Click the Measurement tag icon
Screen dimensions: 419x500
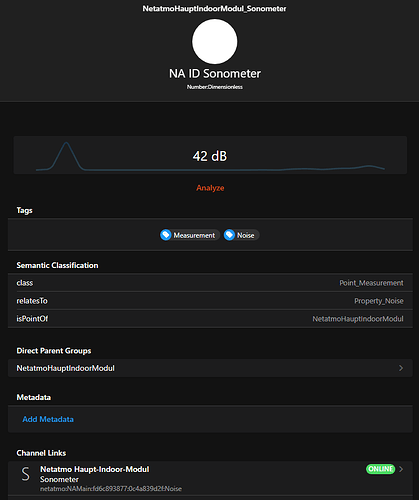click(x=166, y=235)
